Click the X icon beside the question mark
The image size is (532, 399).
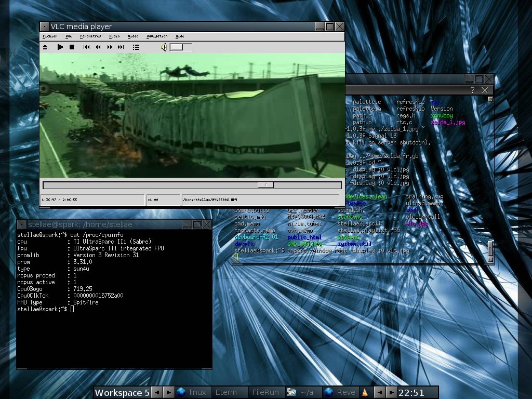pos(485,90)
